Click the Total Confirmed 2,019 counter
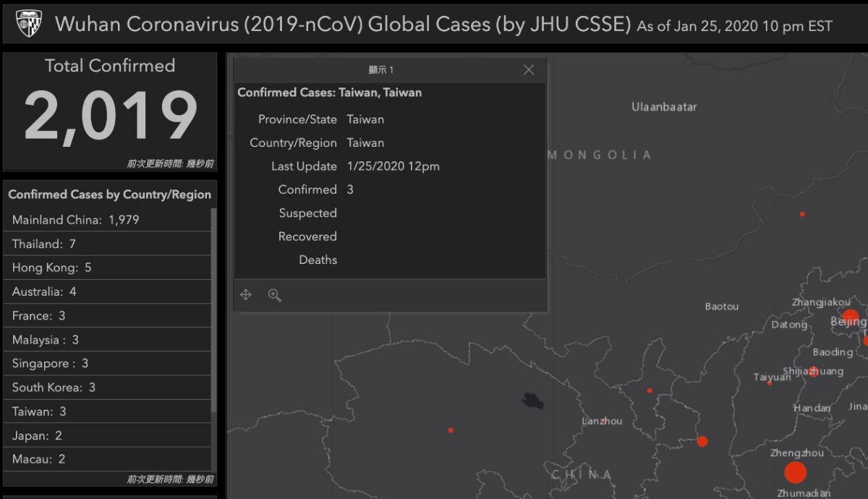This screenshot has height=499, width=868. pos(110,114)
